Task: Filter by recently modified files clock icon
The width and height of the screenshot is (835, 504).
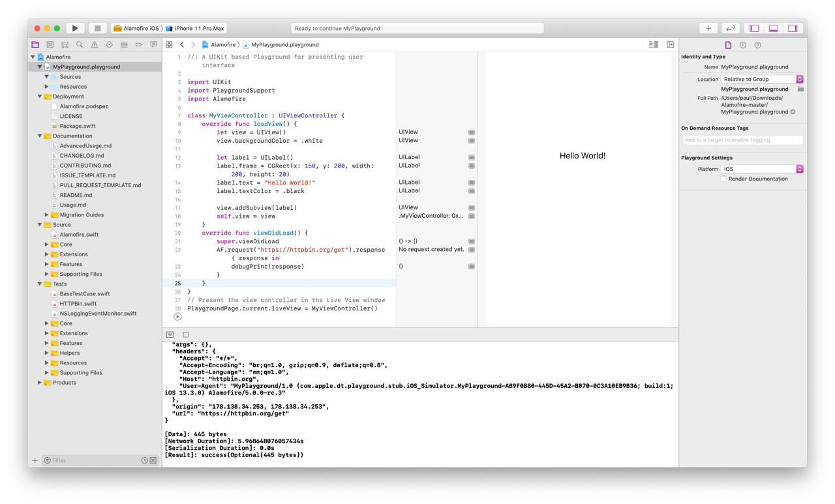Action: pos(145,460)
